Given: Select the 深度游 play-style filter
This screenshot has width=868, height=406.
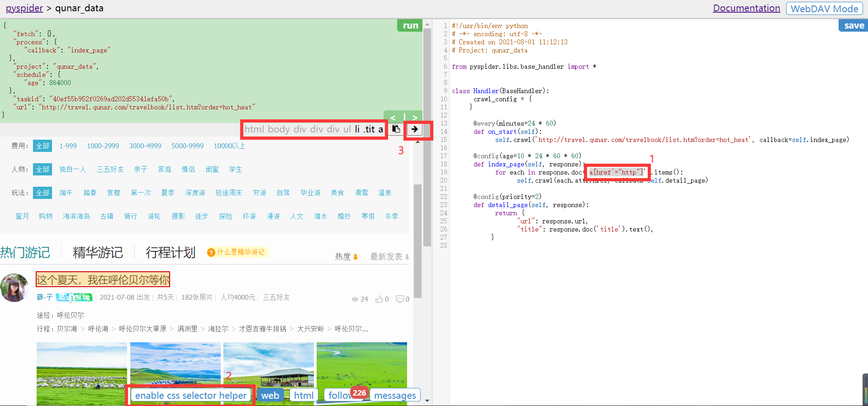Looking at the screenshot, I should pos(195,193).
